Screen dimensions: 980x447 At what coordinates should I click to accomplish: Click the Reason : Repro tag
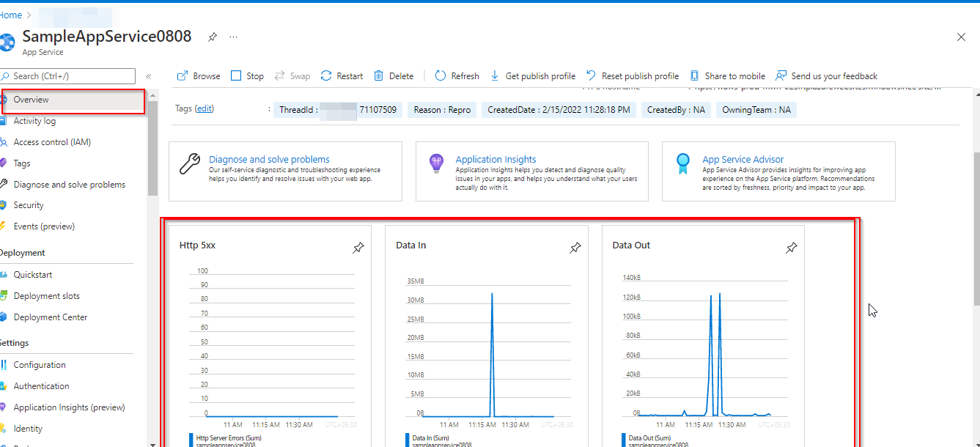coord(442,110)
